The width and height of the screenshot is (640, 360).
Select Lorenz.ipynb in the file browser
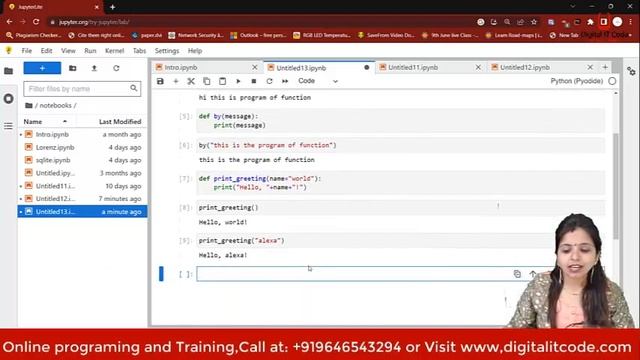click(x=82, y=147)
